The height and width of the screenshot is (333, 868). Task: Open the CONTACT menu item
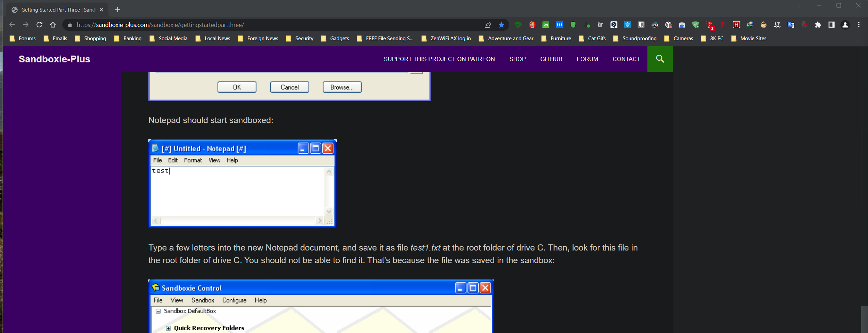coord(626,59)
